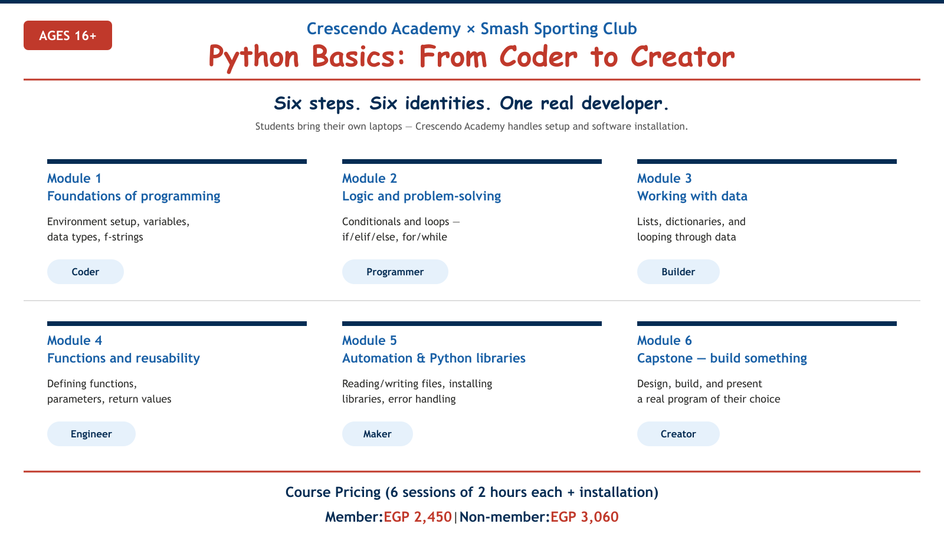Click 'Capstone — build something' title
The height and width of the screenshot is (560, 944).
[722, 358]
